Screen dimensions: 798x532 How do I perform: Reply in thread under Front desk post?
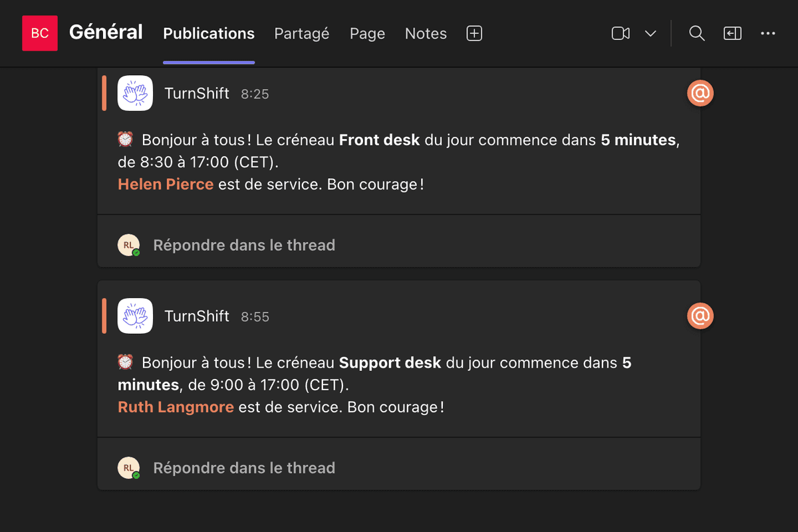pos(243,245)
